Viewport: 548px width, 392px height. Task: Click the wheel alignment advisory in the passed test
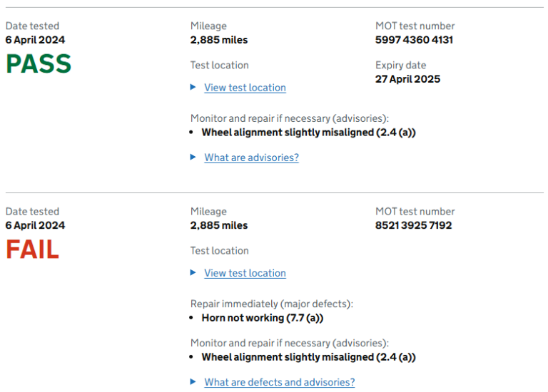308,132
